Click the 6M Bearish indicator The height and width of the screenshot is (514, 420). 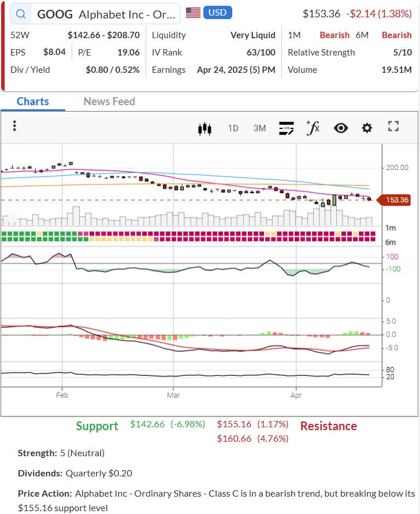[397, 35]
